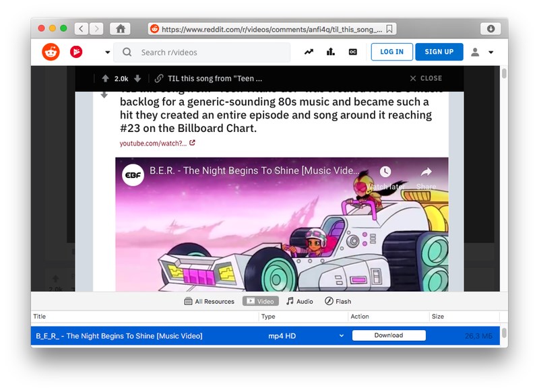The image size is (539, 392).
Task: Bookmark the page via address bar icon
Action: pos(389,29)
